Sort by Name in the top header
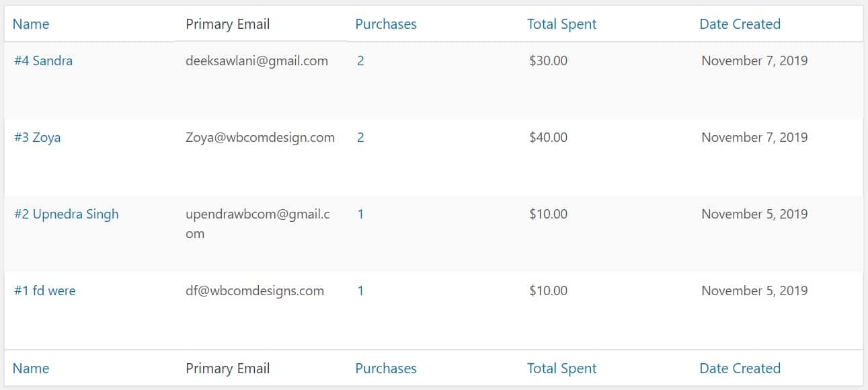The width and height of the screenshot is (868, 390). point(31,24)
